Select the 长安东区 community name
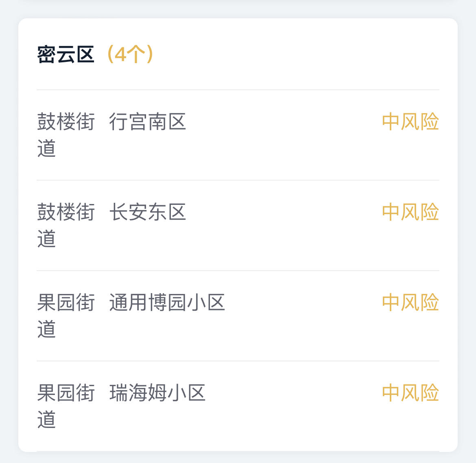This screenshot has width=476, height=463. click(147, 212)
